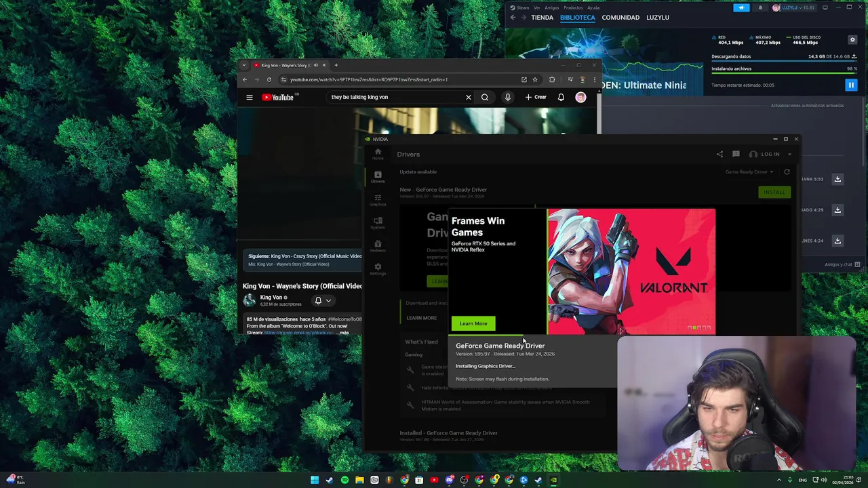Click the Steam announcements megaphone button
This screenshot has width=868, height=488.
pyautogui.click(x=741, y=7)
